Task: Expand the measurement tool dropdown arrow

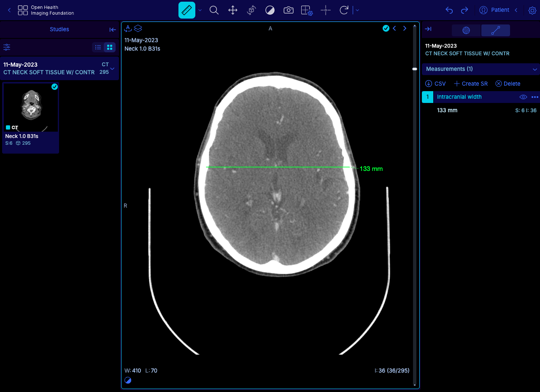Action: click(200, 10)
